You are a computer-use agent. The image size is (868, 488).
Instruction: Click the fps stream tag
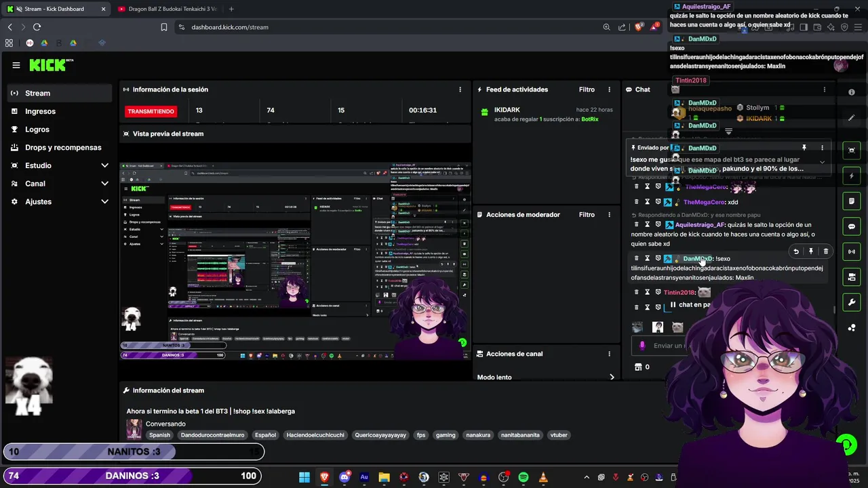(x=421, y=435)
